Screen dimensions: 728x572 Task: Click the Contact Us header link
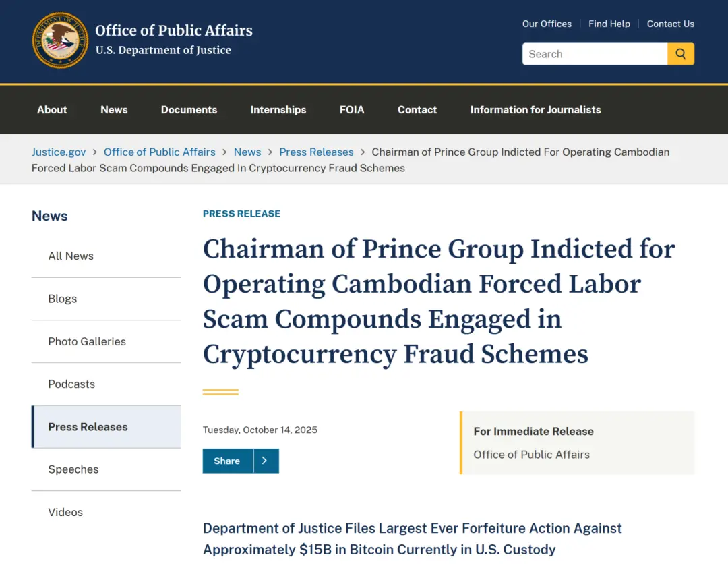point(670,24)
